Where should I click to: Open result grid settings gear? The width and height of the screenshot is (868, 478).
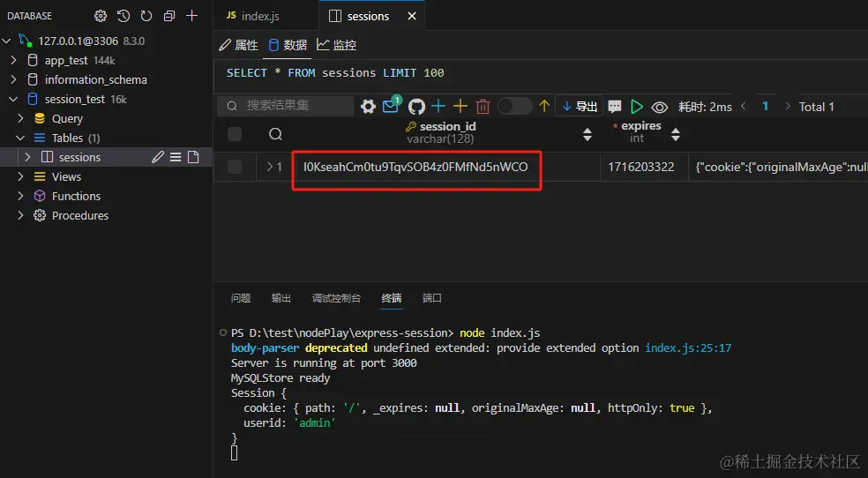pos(368,106)
